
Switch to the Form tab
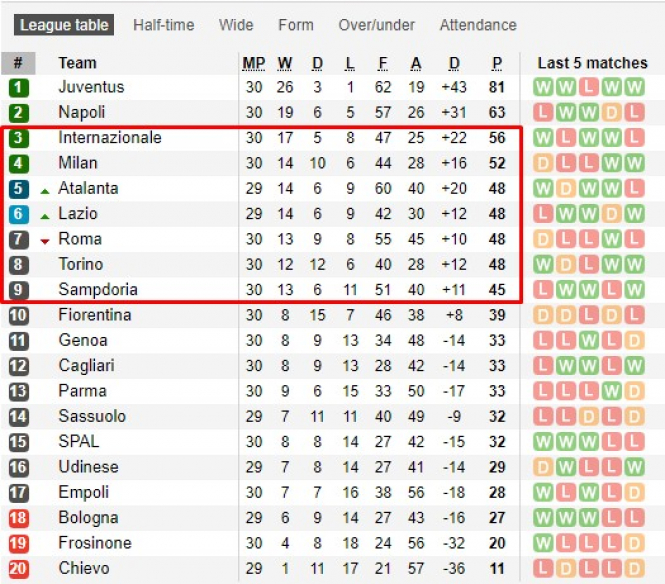[x=296, y=25]
